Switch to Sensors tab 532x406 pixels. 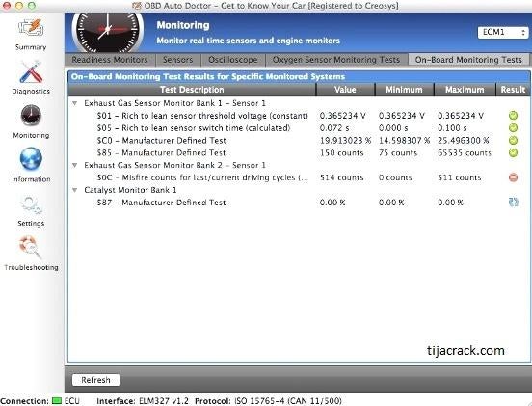[x=177, y=60]
